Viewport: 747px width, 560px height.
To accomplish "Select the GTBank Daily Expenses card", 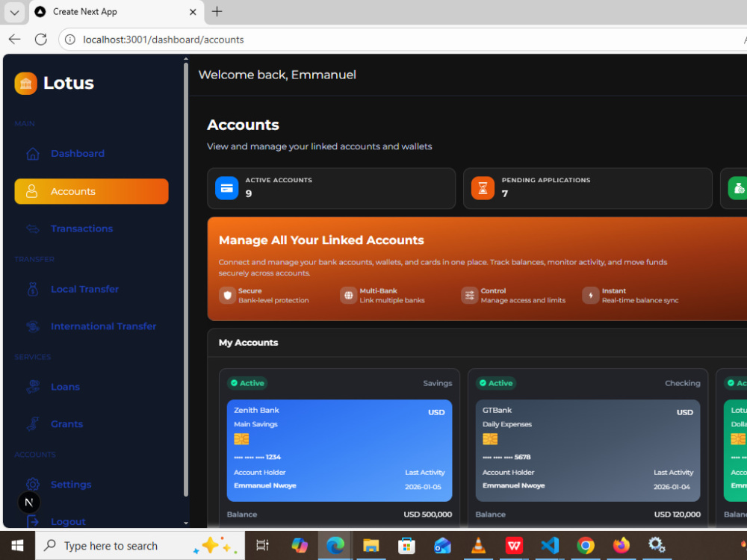I will [587, 450].
